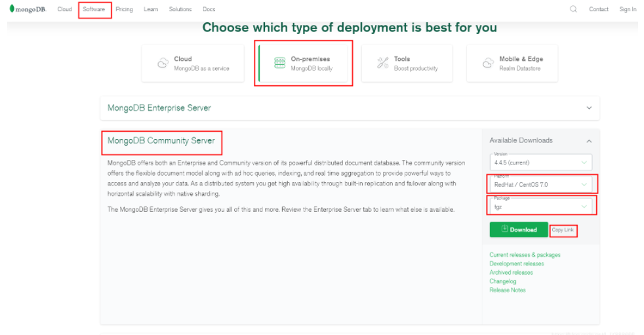Select the Cloud MongoDB as a service card
The image size is (644, 335).
193,63
